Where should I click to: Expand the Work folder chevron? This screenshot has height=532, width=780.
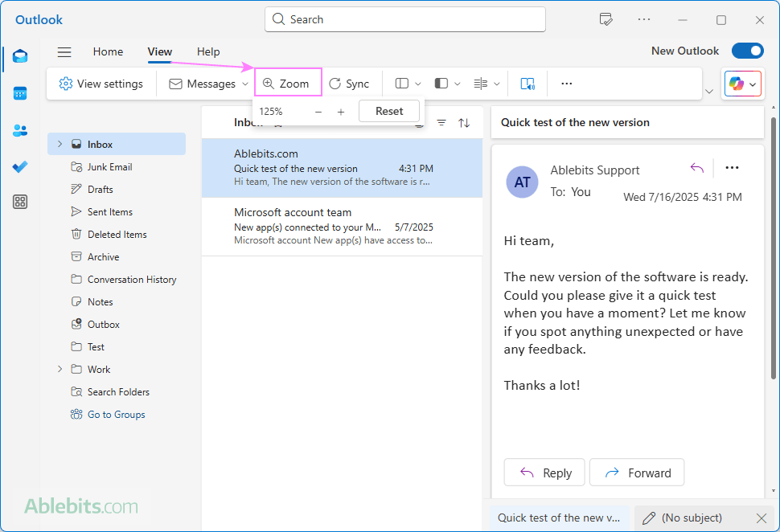60,369
